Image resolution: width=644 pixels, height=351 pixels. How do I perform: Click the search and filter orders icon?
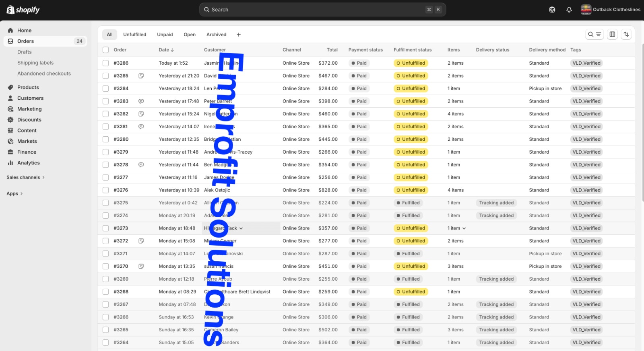click(594, 35)
